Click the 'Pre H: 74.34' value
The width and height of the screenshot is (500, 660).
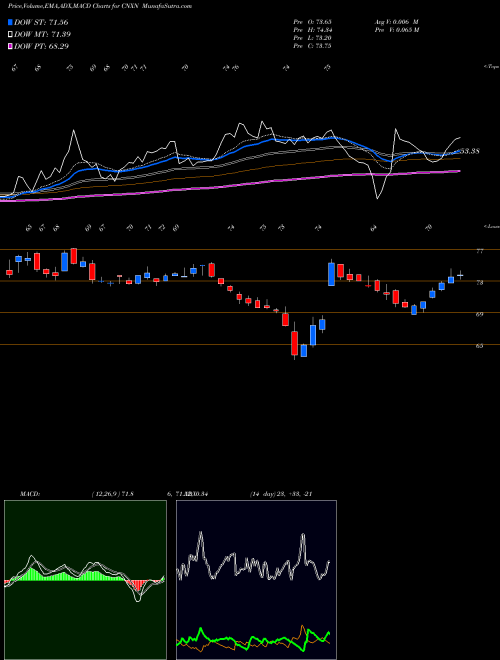pos(312,30)
